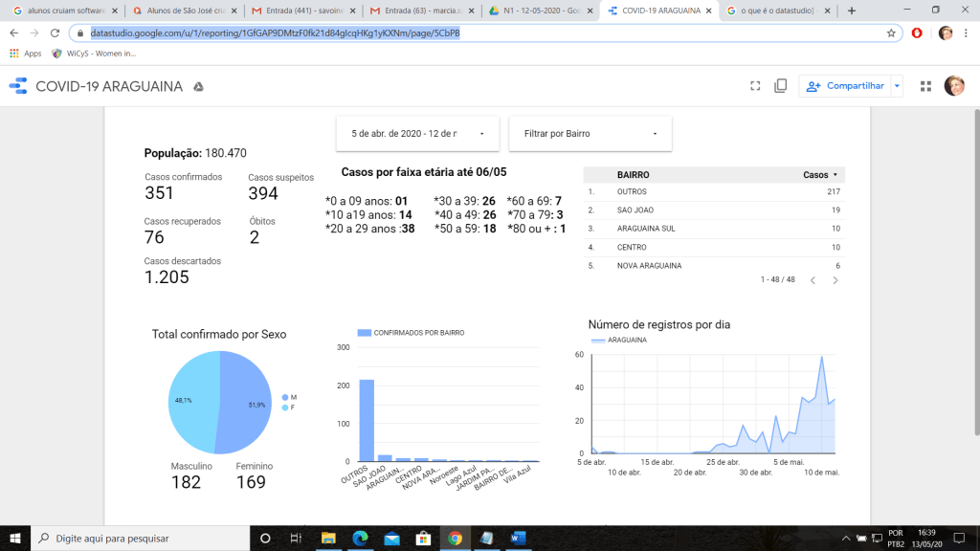980x551 pixels.
Task: Show hidden system tray icons
Action: (846, 538)
